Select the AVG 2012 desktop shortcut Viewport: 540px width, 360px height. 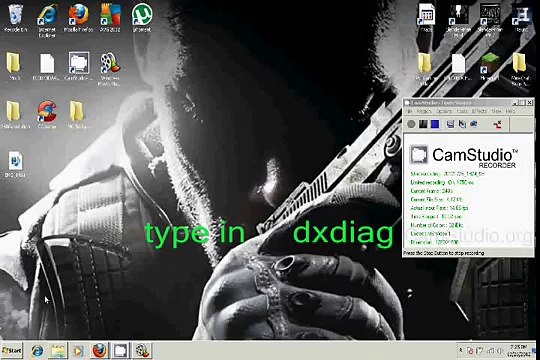[110, 18]
